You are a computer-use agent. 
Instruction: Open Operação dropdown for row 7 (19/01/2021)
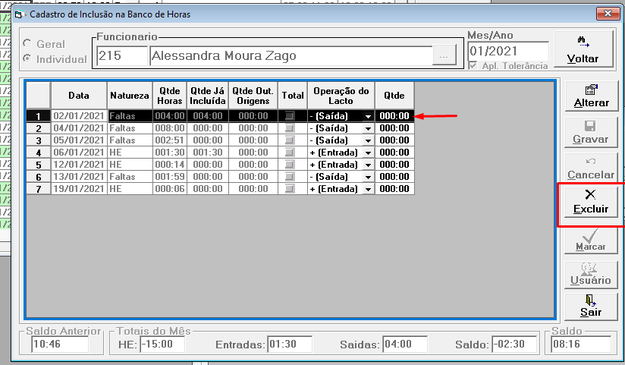point(368,189)
